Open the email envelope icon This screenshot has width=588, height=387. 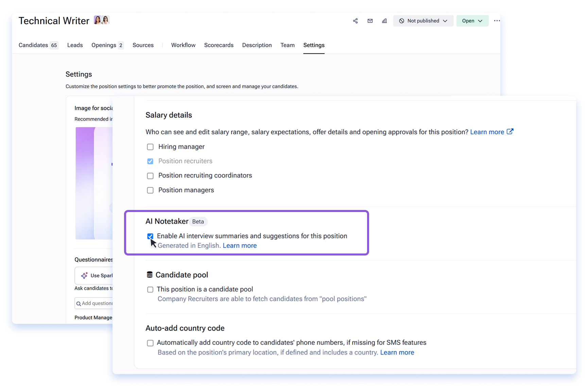pyautogui.click(x=370, y=21)
